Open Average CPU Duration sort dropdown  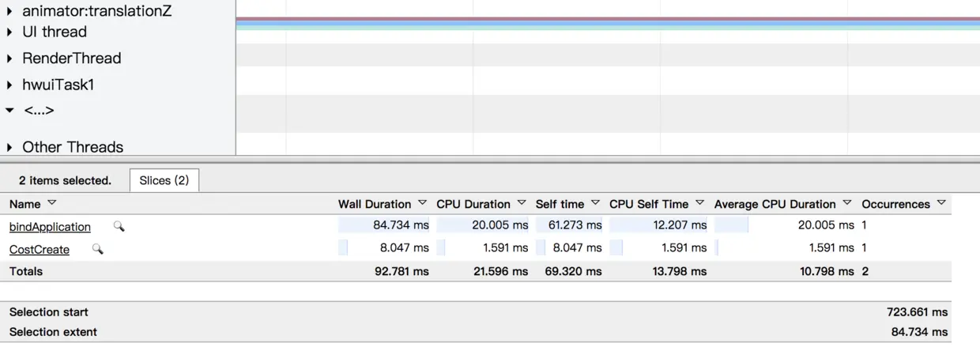[847, 203]
